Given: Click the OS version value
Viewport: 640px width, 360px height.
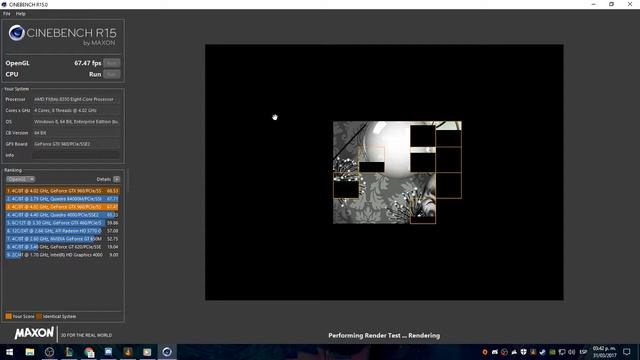Looking at the screenshot, I should pos(76,122).
